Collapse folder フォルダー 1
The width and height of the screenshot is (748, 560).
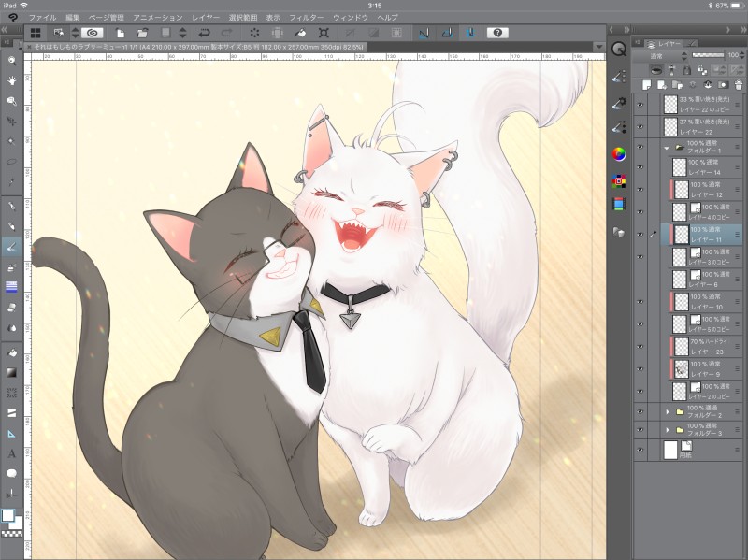[667, 148]
